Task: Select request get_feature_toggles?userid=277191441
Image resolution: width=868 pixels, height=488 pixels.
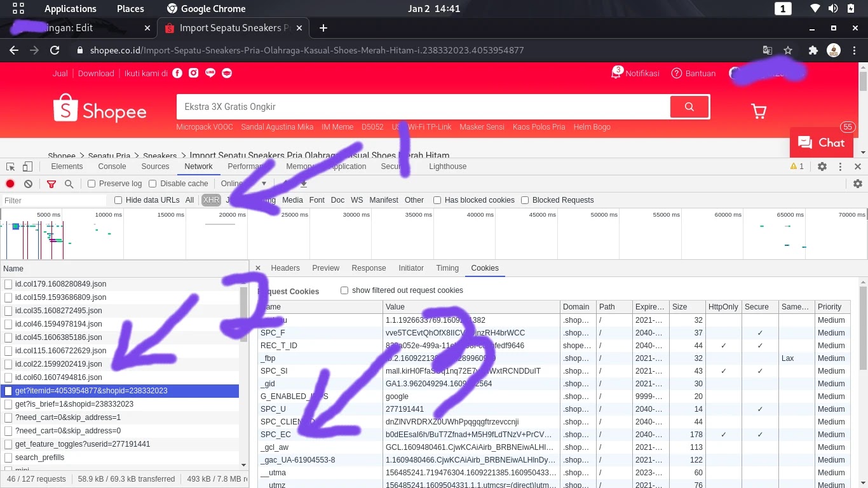Action: (x=120, y=444)
